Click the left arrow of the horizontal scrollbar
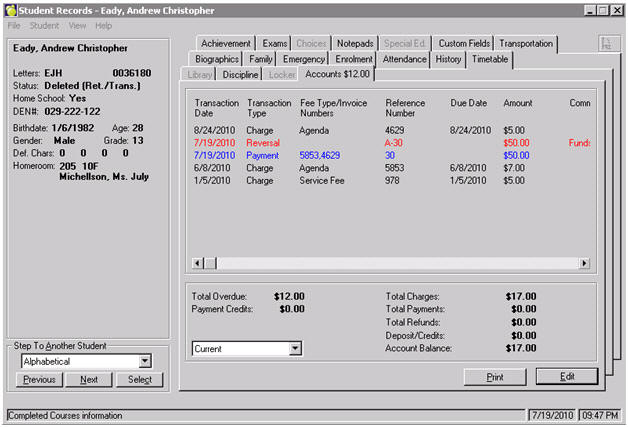 [x=197, y=263]
